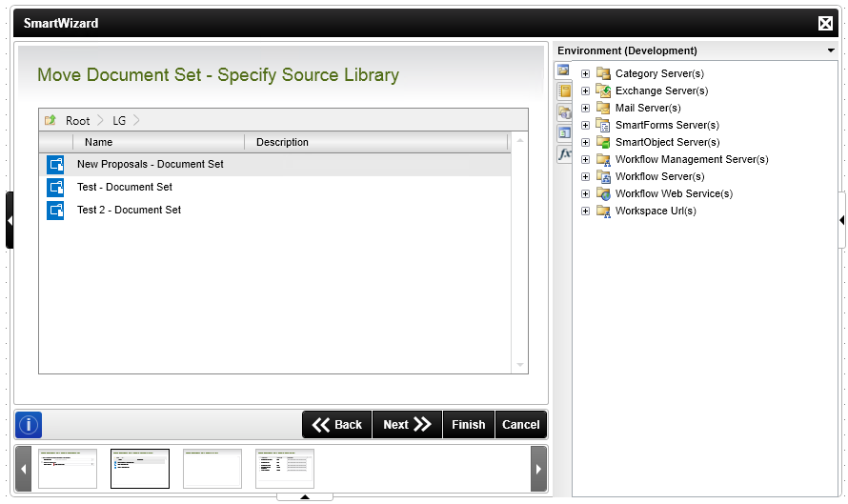
Task: Click the Exchange Server(s) folder icon
Action: tap(603, 91)
